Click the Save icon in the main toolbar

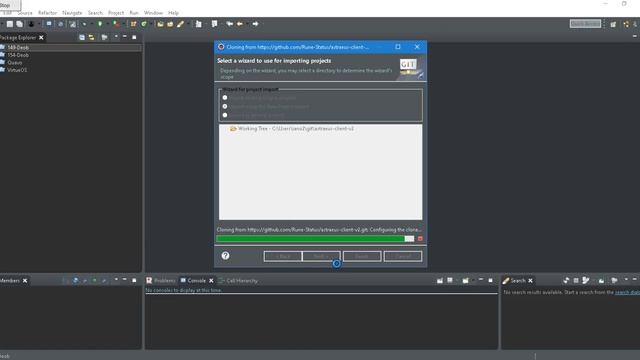(x=10, y=24)
